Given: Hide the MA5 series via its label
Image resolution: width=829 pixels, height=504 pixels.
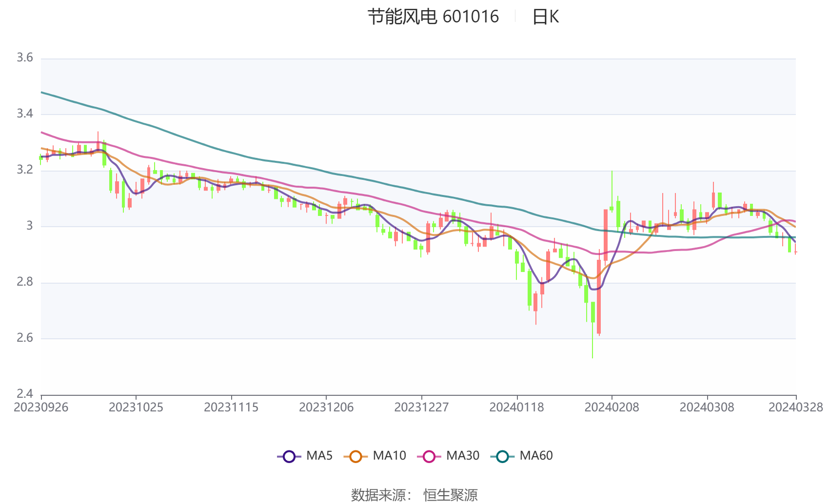Looking at the screenshot, I should tap(319, 456).
